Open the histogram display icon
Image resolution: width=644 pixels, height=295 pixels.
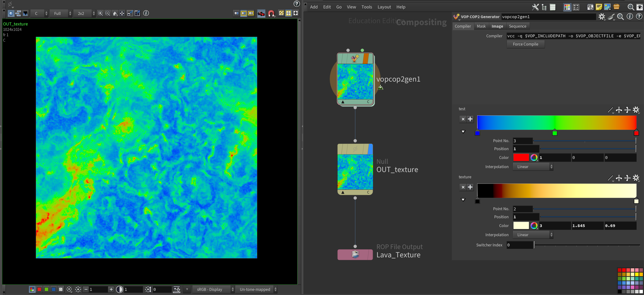point(25,13)
